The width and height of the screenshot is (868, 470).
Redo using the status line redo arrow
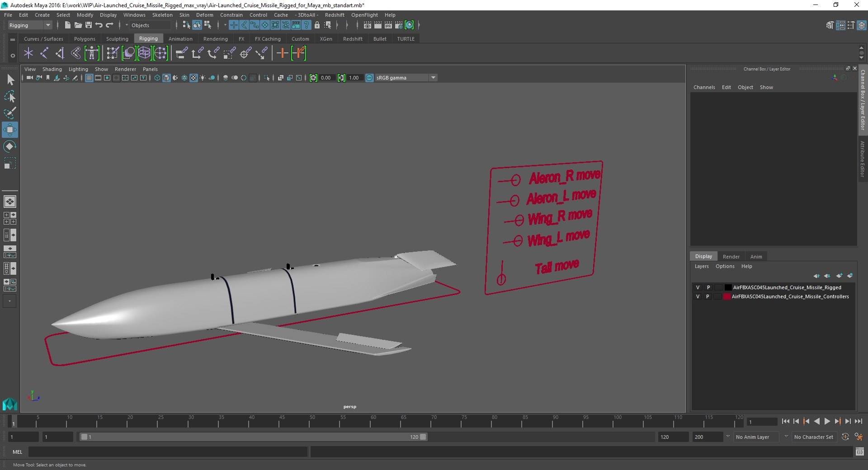click(x=109, y=25)
